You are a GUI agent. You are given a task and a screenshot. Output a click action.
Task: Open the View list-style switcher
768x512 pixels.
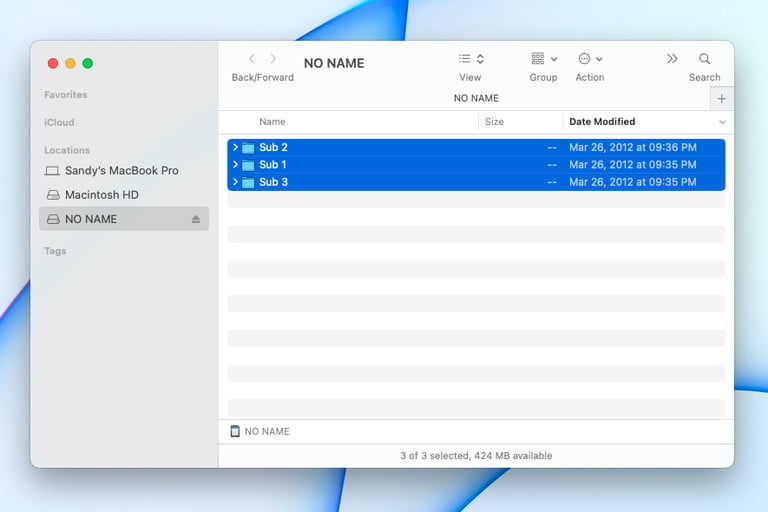coord(471,59)
